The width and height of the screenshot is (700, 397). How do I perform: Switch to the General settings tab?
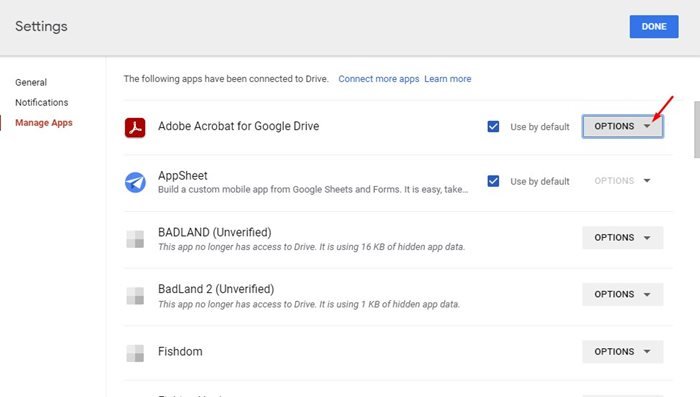click(31, 83)
